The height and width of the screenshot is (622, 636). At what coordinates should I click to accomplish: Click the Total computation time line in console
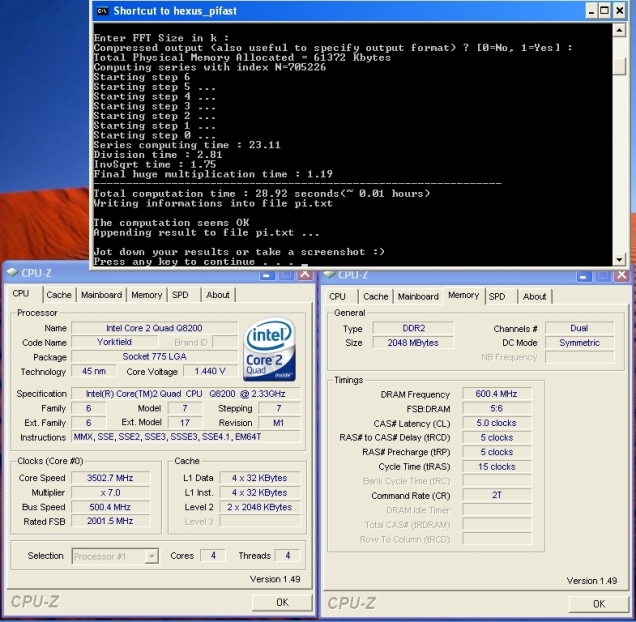[262, 194]
